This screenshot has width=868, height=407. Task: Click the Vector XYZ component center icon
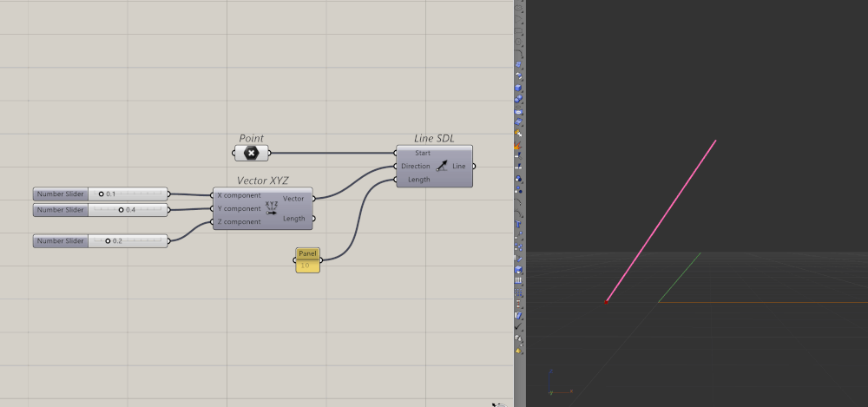pyautogui.click(x=271, y=208)
